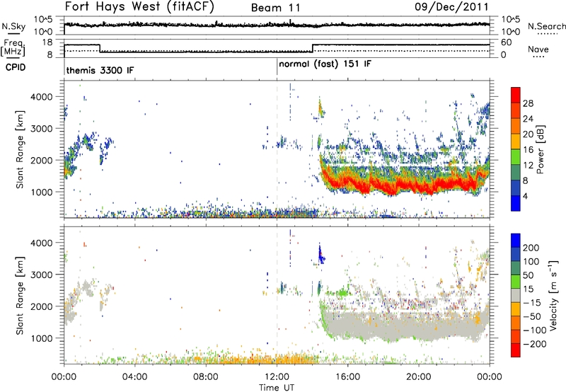Screen dimensions: 566x392
Task: Click the red segment of Power colorbar
Action: [x=516, y=95]
